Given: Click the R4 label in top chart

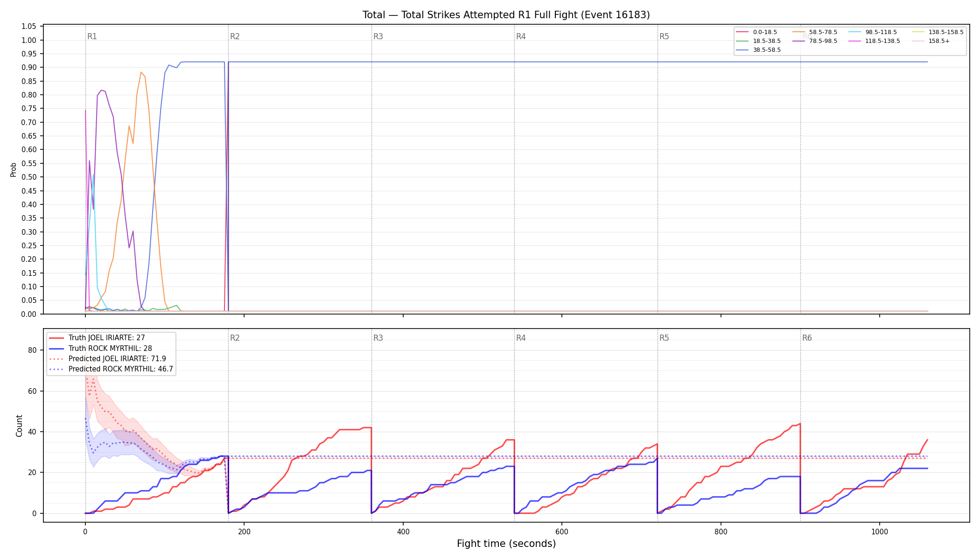Looking at the screenshot, I should pyautogui.click(x=521, y=36).
